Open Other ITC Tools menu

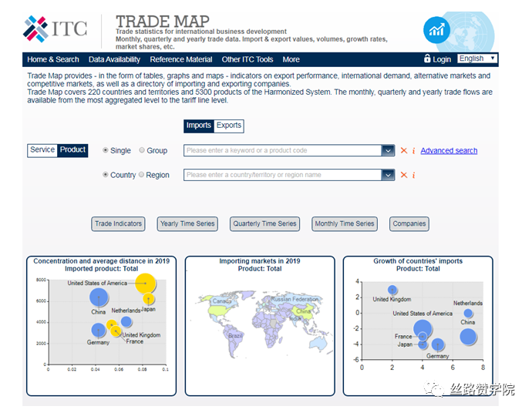click(x=247, y=59)
